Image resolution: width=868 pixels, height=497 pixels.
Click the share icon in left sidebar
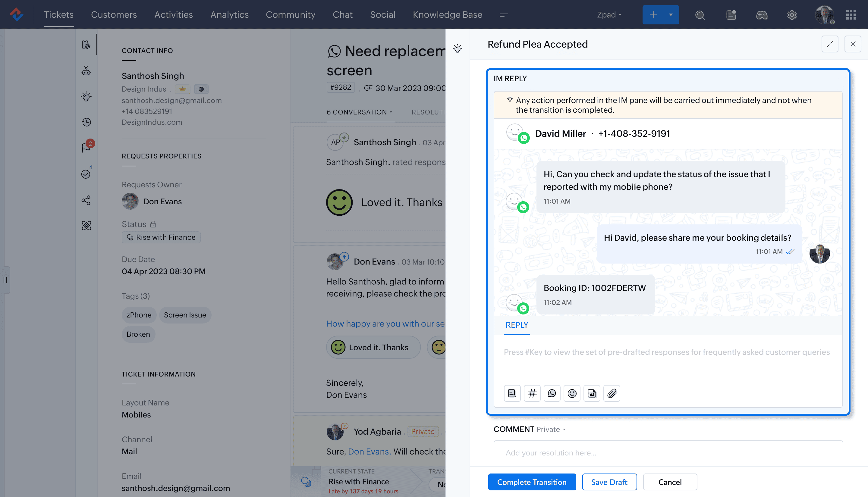[x=86, y=200]
